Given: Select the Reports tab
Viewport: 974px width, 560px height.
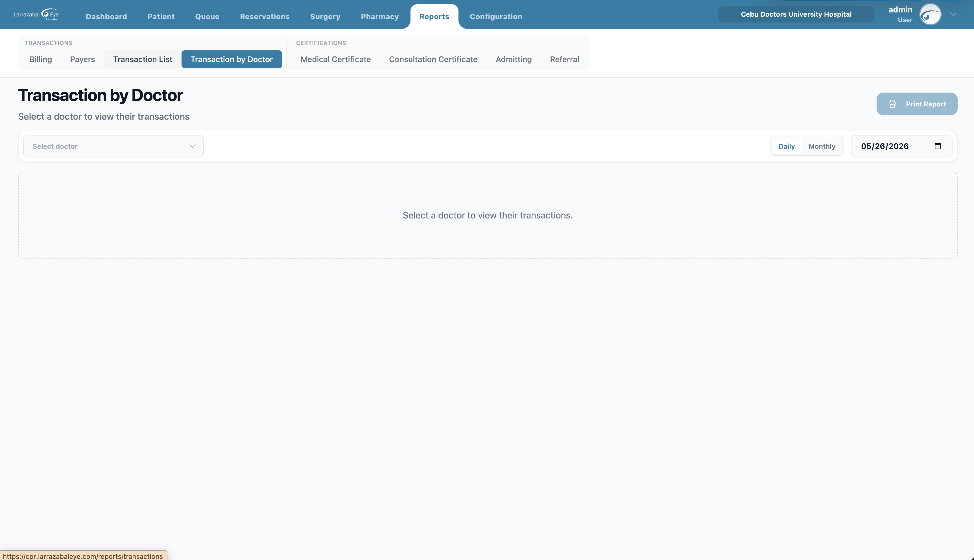Looking at the screenshot, I should [434, 17].
